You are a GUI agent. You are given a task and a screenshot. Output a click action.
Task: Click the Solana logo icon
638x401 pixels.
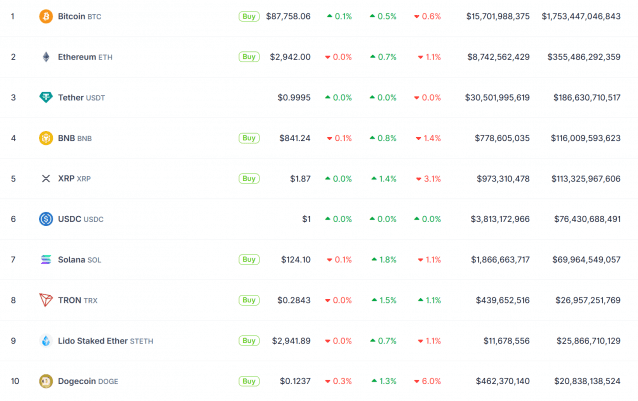[45, 259]
